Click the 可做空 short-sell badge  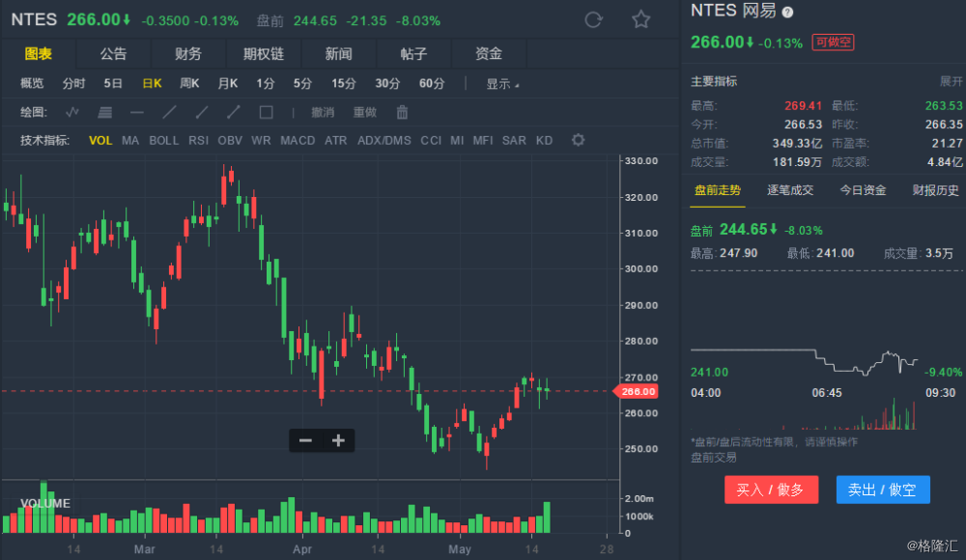click(x=833, y=42)
